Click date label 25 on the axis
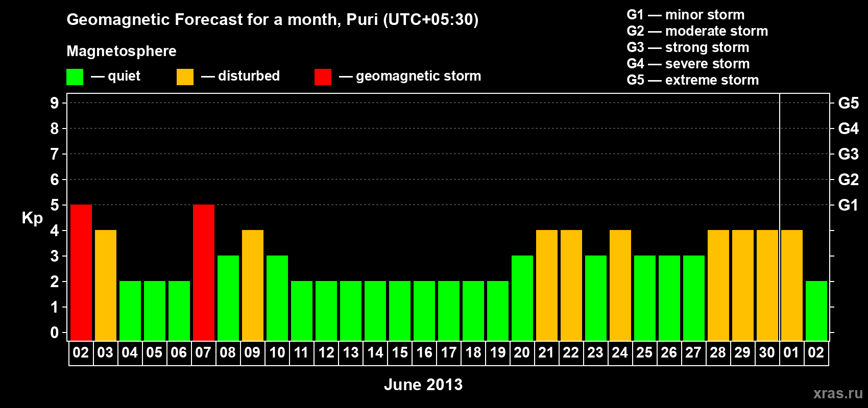 [x=644, y=352]
